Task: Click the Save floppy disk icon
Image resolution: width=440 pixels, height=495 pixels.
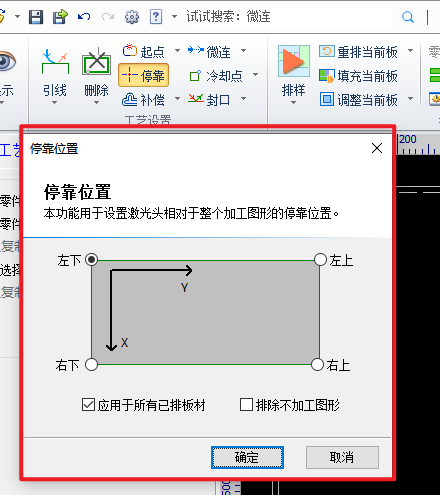Action: (36, 17)
